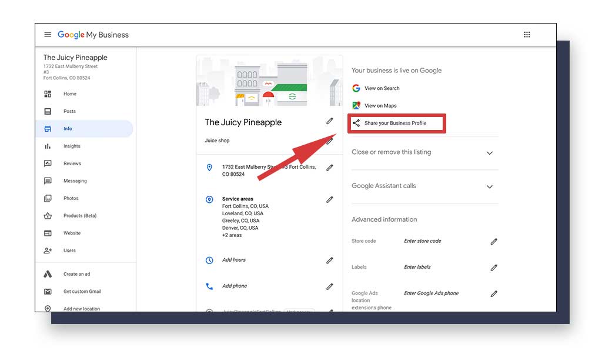The width and height of the screenshot is (602, 364).
Task: Open Products (Beta) menu item
Action: [x=80, y=216]
